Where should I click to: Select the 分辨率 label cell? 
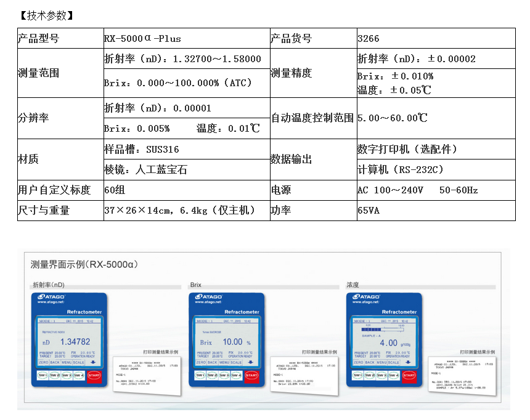[60, 118]
